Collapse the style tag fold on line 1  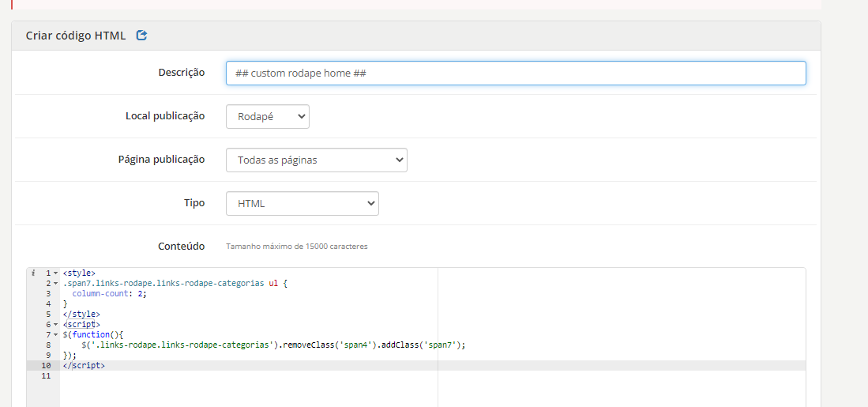point(55,273)
